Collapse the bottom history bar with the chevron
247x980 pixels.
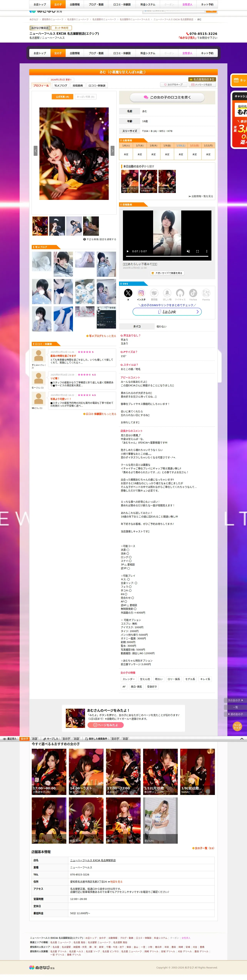coord(242,739)
